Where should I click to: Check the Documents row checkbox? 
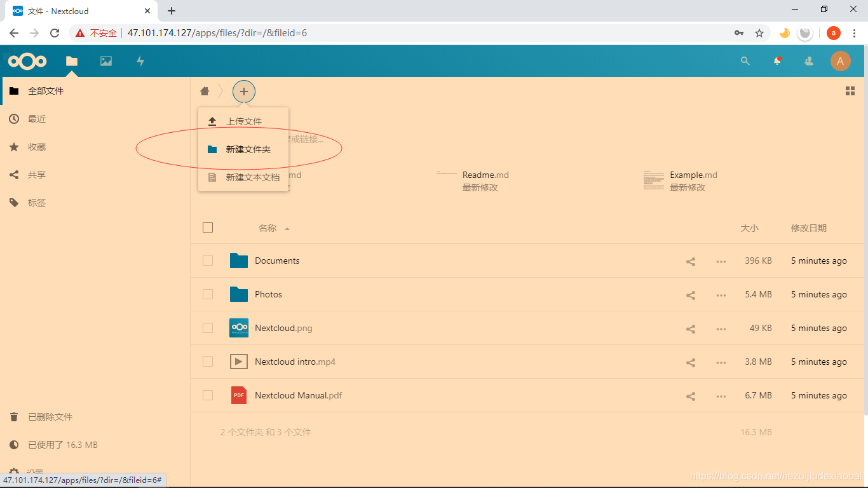(x=208, y=261)
